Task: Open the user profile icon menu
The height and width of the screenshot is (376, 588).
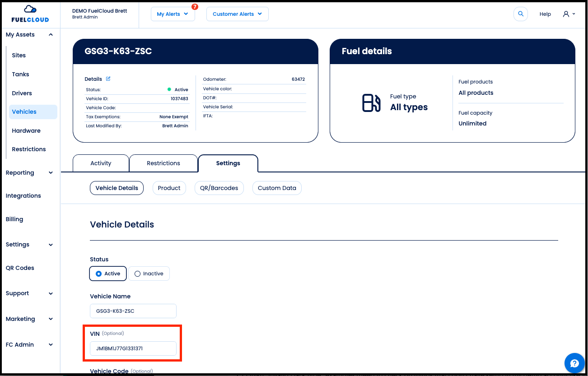Action: [x=569, y=14]
